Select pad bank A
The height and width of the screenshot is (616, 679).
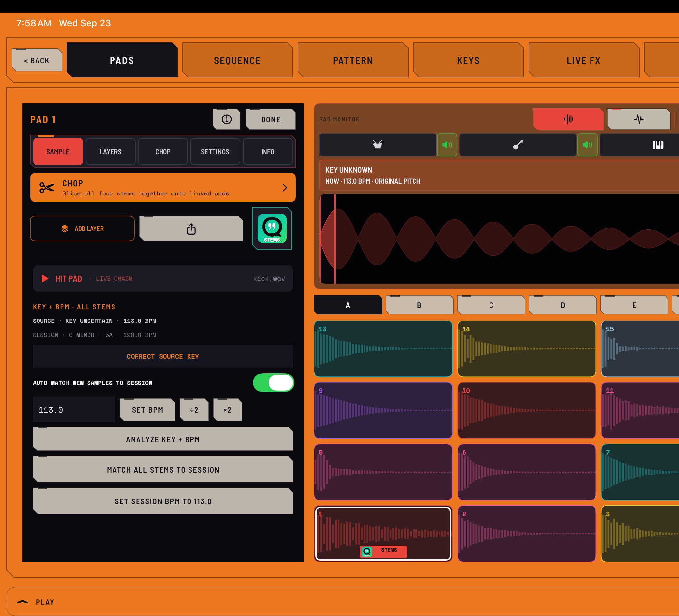[x=348, y=305]
